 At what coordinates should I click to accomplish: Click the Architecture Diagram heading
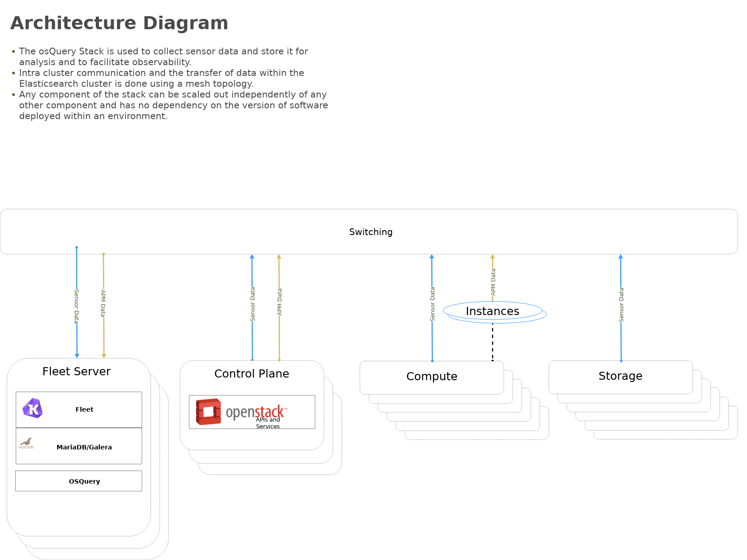(119, 23)
